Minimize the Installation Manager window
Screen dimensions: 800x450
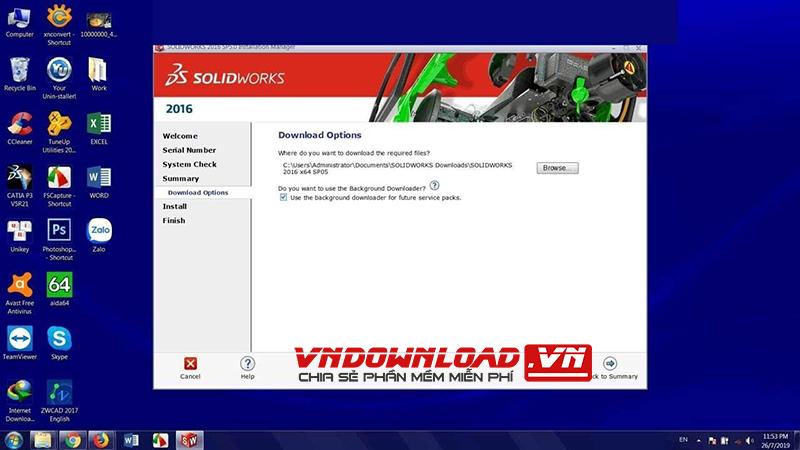613,48
